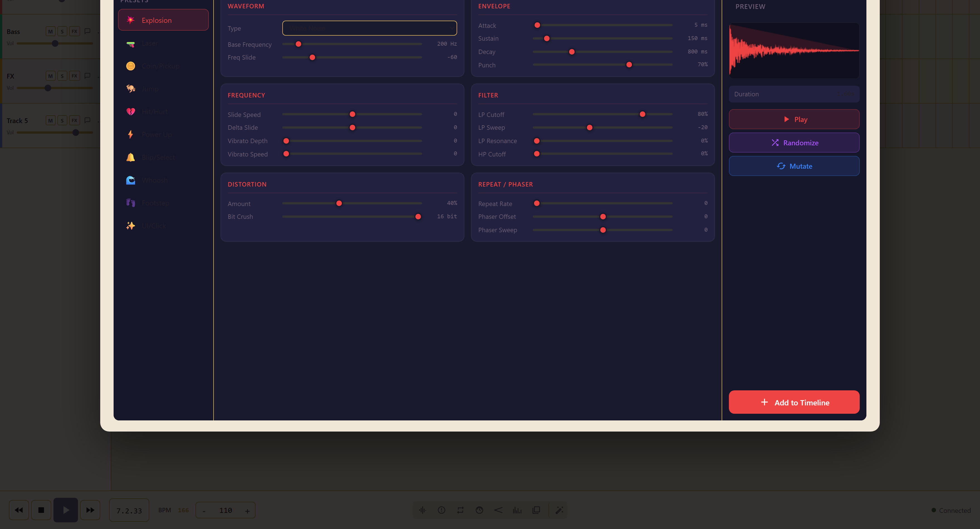Adjust the LP Cutoff slider
Viewport: 980px width, 529px height.
tap(602, 114)
